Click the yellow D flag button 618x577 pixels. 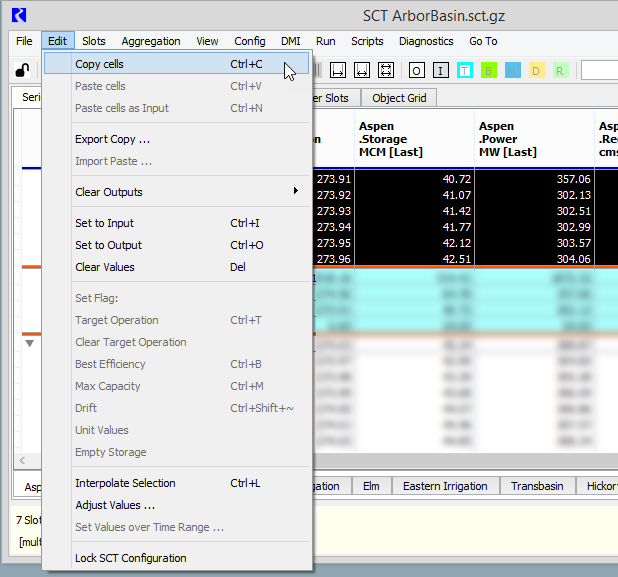point(536,70)
